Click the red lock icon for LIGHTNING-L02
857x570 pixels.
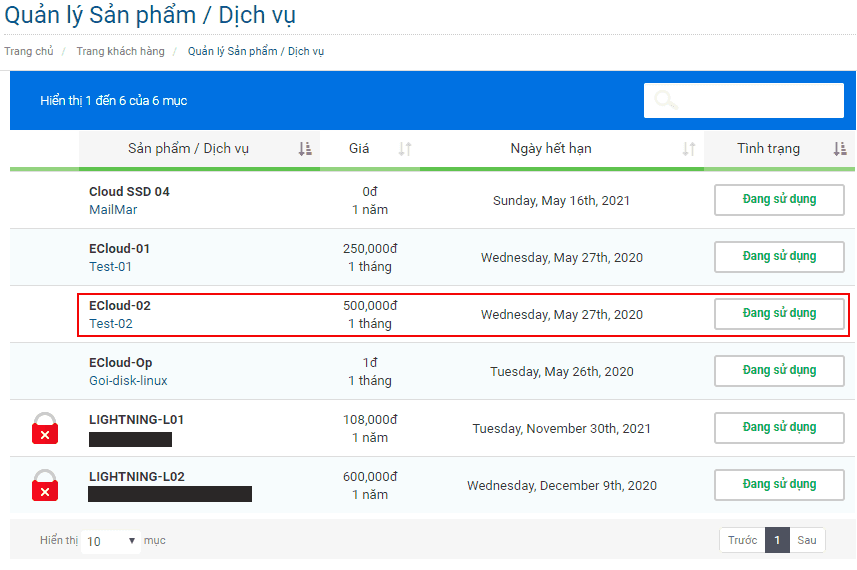pyautogui.click(x=45, y=485)
